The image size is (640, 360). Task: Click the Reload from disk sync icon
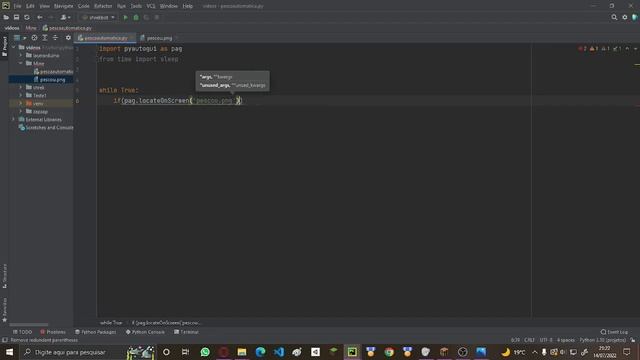coord(27,18)
